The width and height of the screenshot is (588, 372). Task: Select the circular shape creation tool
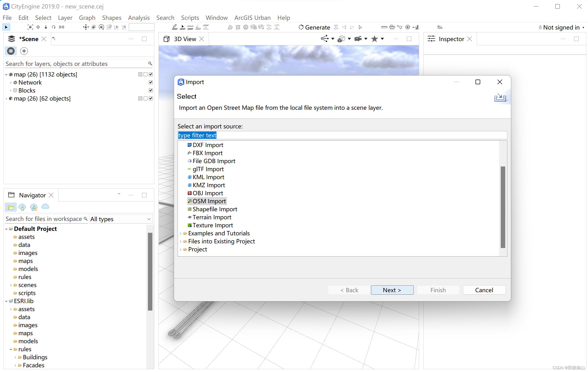point(246,27)
